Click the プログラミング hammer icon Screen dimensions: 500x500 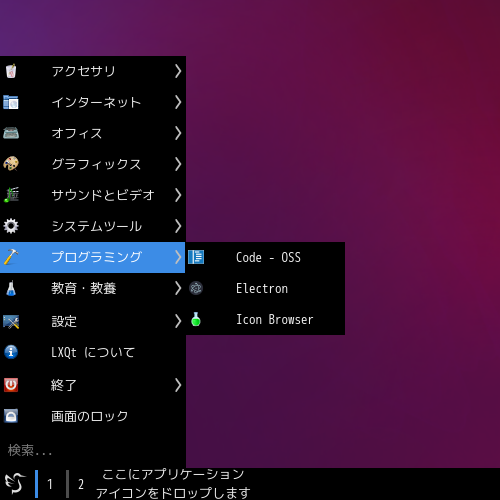coord(11,257)
